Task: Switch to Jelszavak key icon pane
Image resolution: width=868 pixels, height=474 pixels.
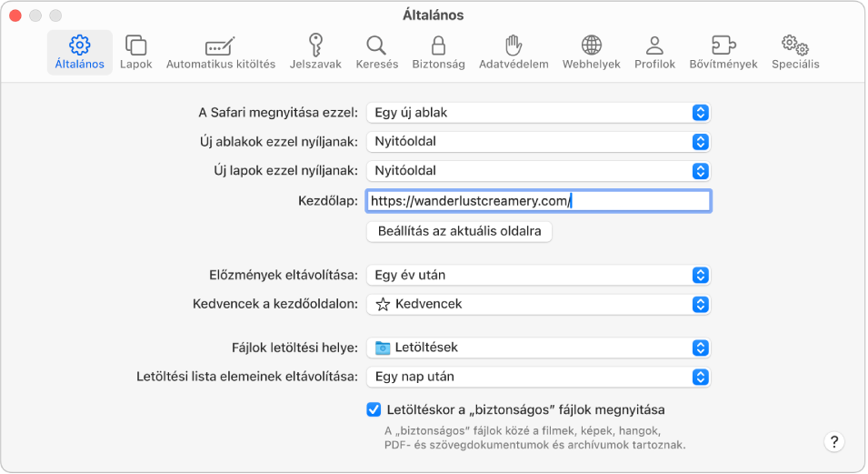Action: [315, 53]
